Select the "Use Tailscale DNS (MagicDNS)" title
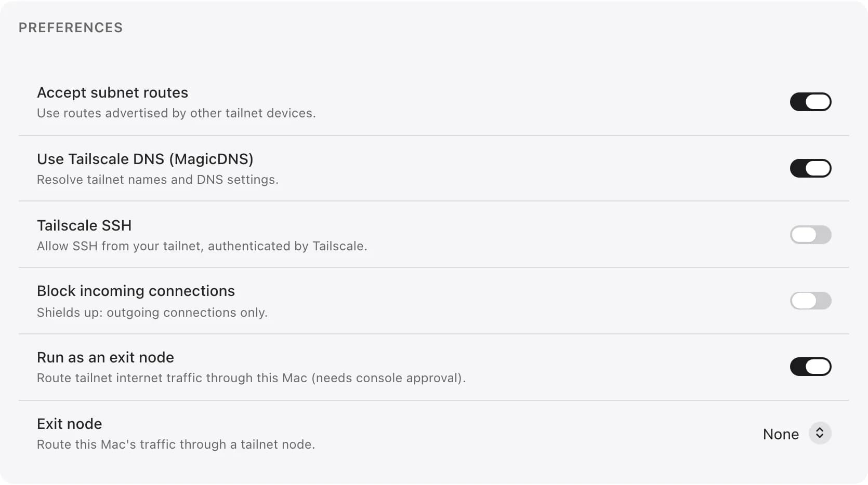This screenshot has height=485, width=868. pyautogui.click(x=145, y=159)
